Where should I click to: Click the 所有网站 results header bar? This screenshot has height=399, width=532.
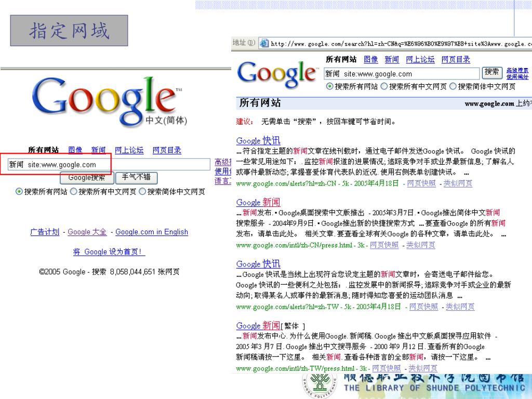click(x=384, y=103)
